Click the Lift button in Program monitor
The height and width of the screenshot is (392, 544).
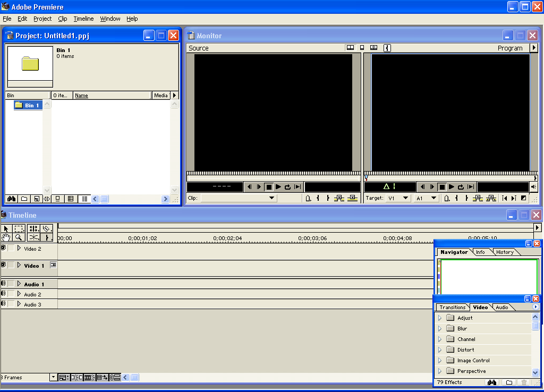(478, 198)
